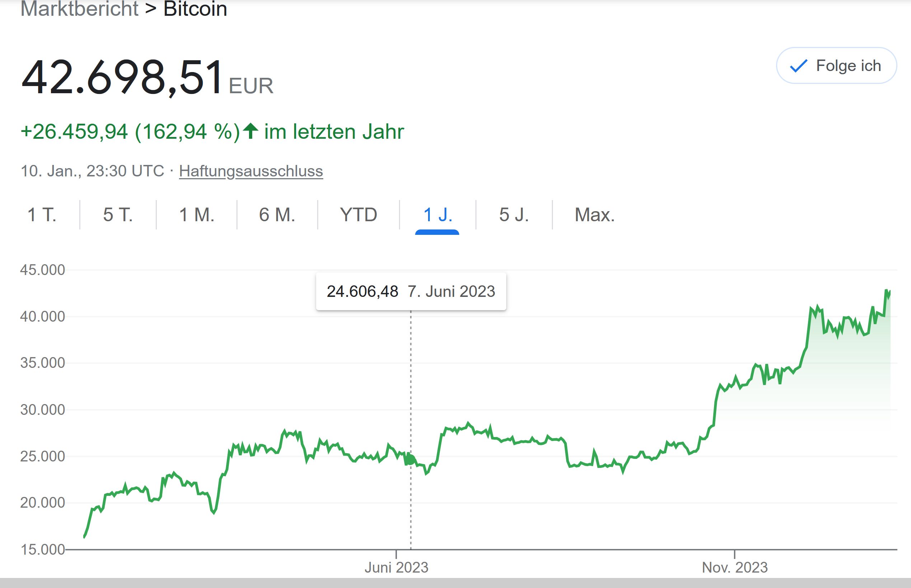Screen dimensions: 911x588
Task: Click the Nov. 2023 axis label
Action: [735, 567]
